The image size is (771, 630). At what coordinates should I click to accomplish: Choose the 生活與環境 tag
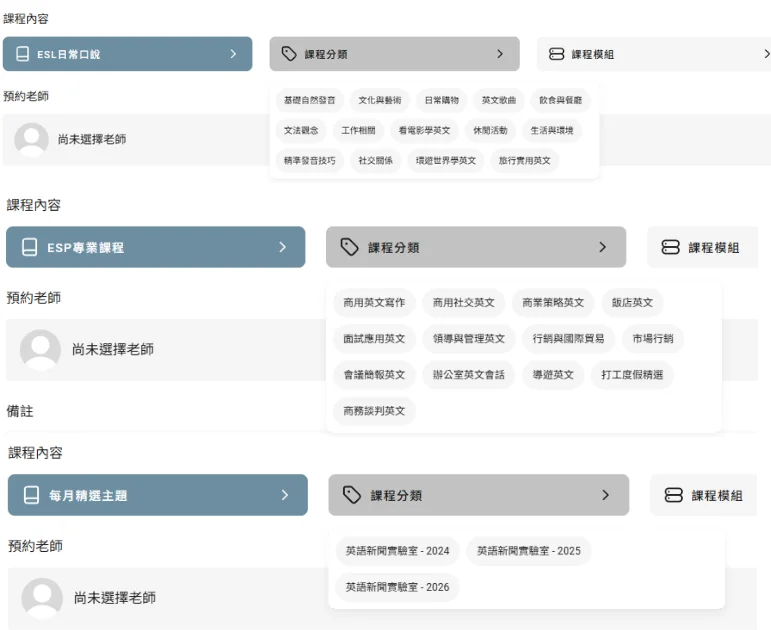click(552, 130)
